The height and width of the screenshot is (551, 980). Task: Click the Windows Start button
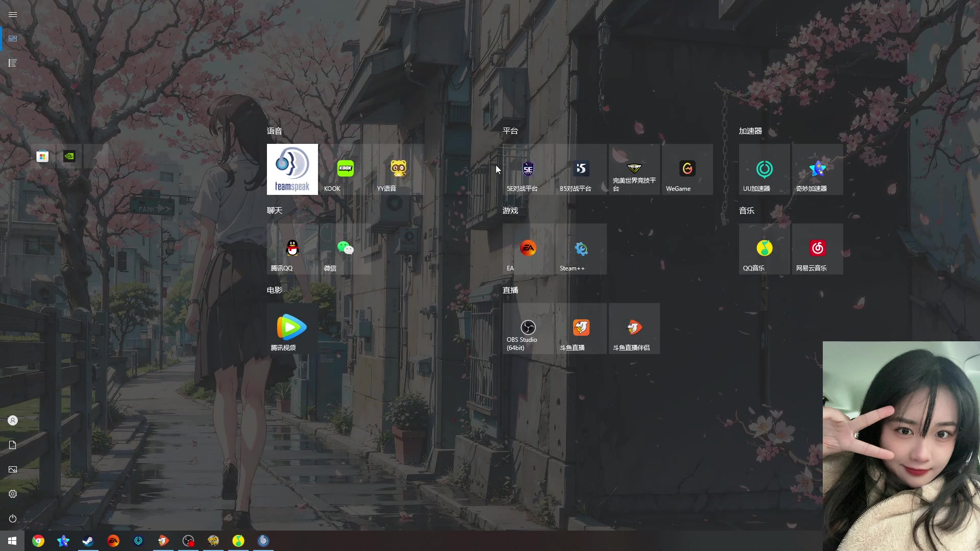[x=12, y=541]
